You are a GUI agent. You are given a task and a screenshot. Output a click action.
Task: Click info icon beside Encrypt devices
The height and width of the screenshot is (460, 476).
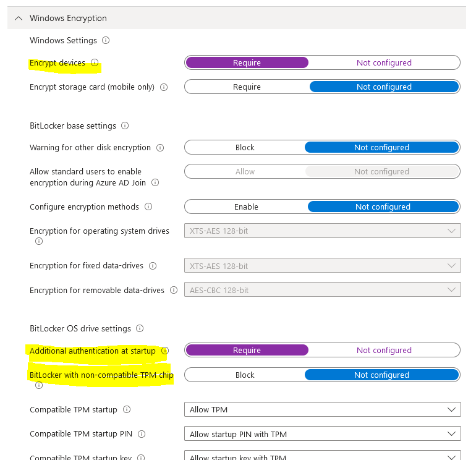pos(95,63)
